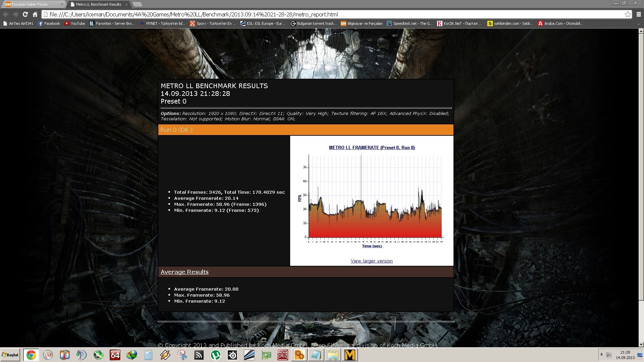This screenshot has height=362, width=644.
Task: Open the Metro M icon in the taskbar
Action: (350, 355)
